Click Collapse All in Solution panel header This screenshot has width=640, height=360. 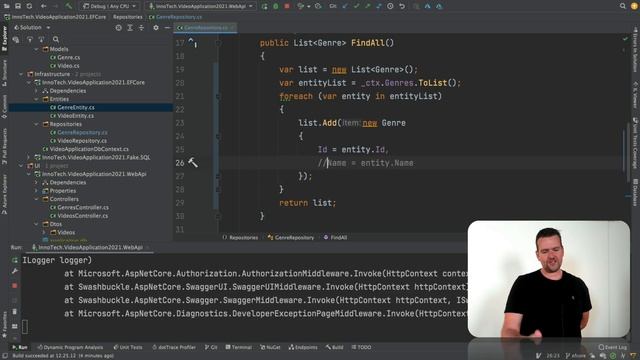[141, 28]
